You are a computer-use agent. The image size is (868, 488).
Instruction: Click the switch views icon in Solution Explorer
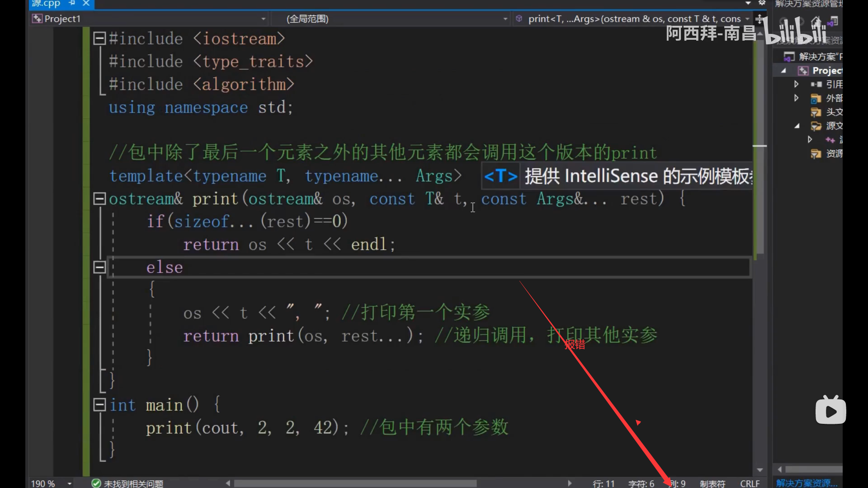833,21
